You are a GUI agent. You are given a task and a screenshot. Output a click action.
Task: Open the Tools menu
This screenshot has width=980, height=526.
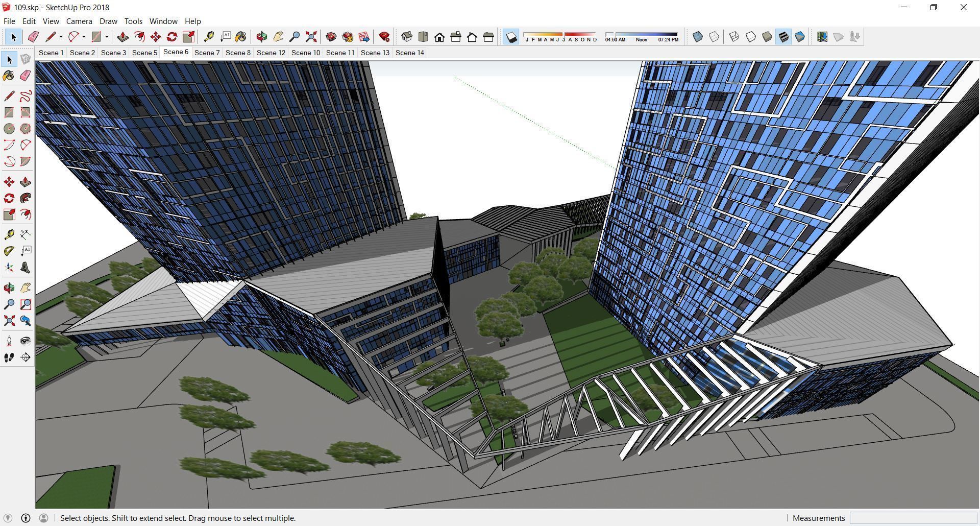133,21
